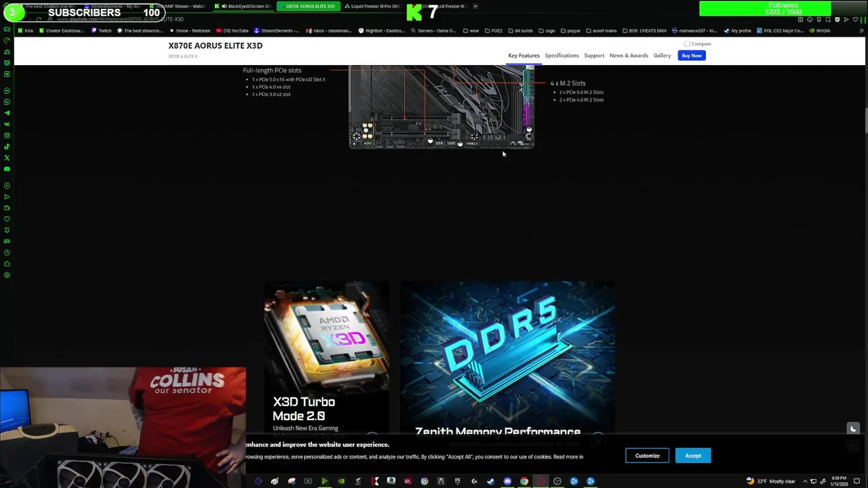Expand the csgo bookmarks folder

click(547, 30)
